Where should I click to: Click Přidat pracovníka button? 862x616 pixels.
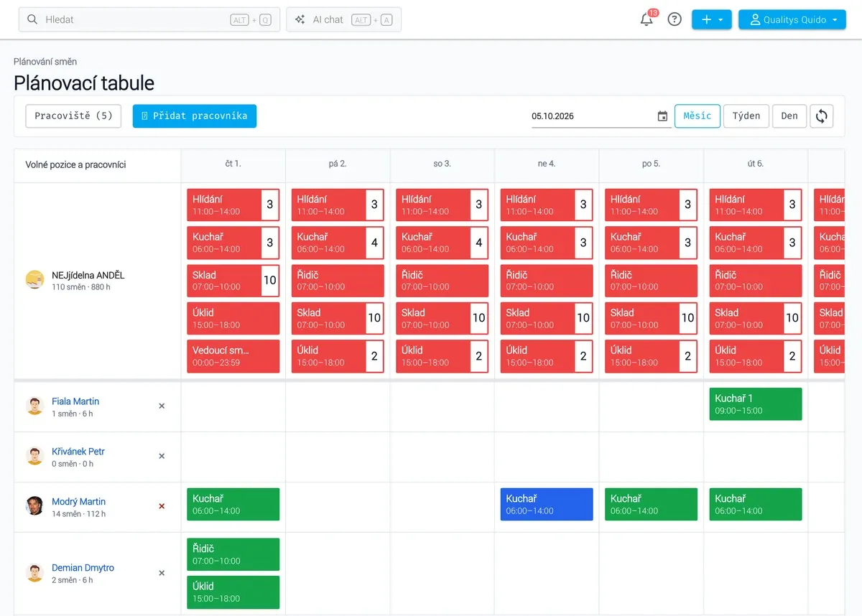195,116
